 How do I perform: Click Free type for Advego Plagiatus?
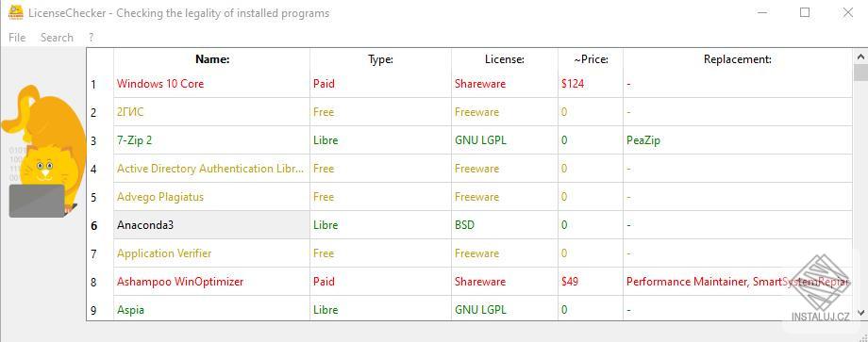pyautogui.click(x=380, y=197)
